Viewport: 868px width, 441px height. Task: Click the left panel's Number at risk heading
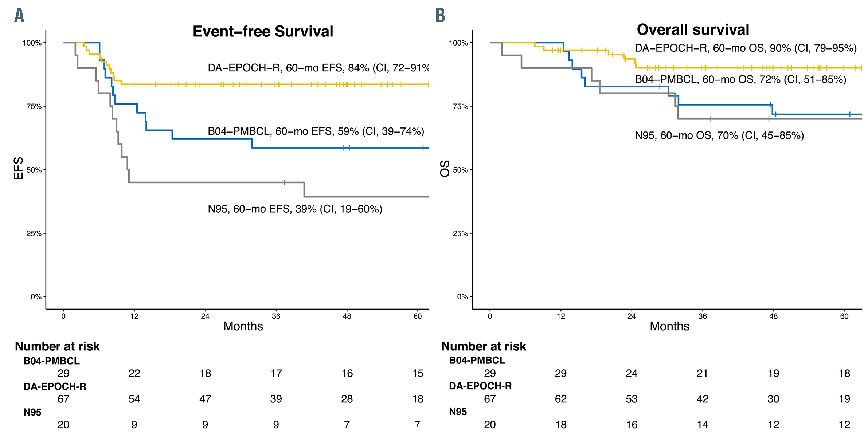57,346
